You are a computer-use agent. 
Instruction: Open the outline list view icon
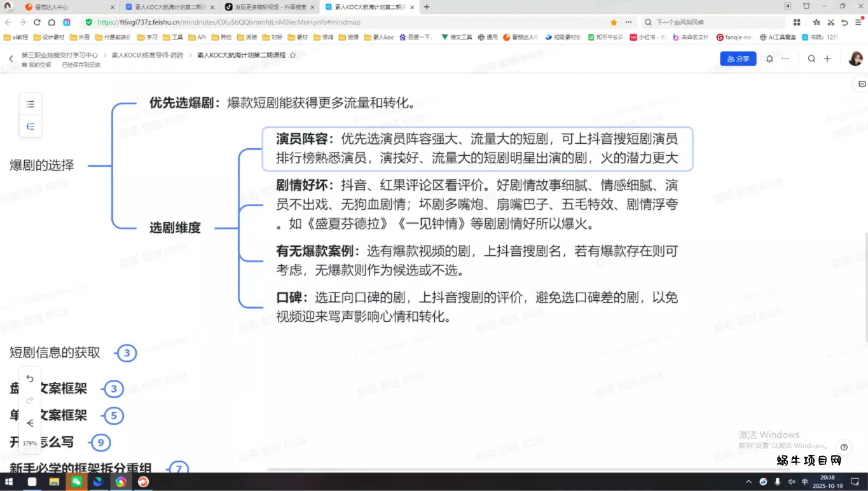click(x=30, y=104)
